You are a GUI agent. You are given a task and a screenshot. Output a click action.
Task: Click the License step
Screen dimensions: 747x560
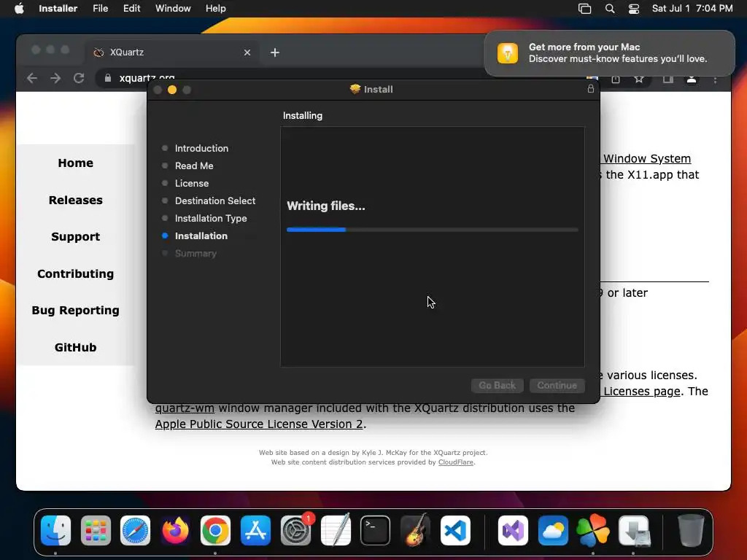pyautogui.click(x=192, y=183)
